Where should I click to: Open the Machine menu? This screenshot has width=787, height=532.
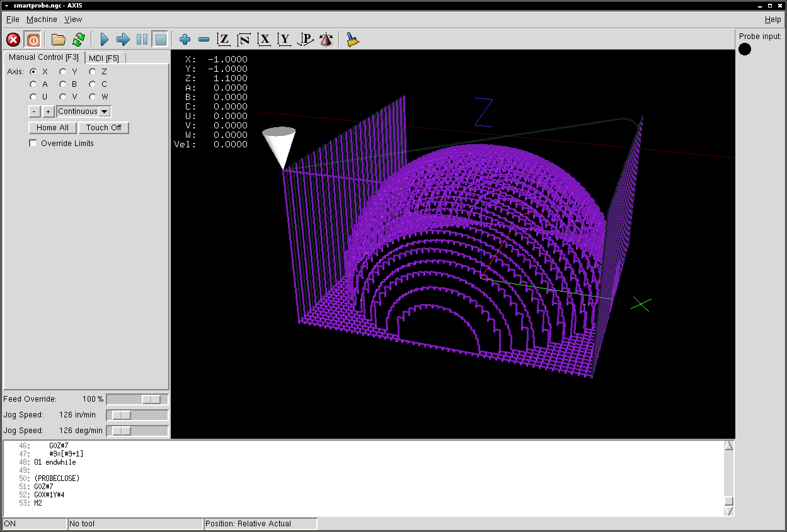[42, 20]
